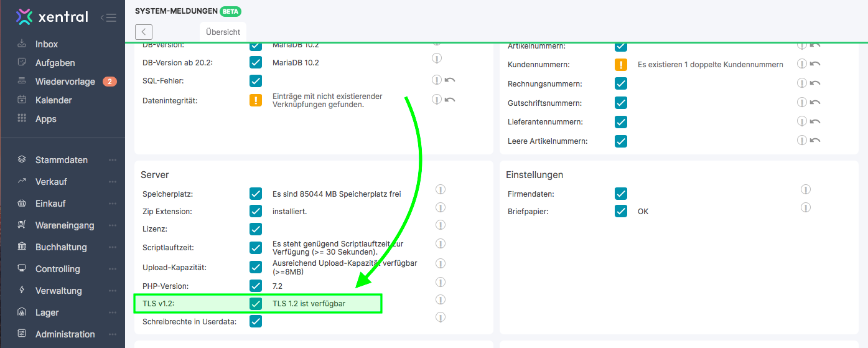Click the orange warning icon for Datenintegrität
This screenshot has width=868, height=348.
pyautogui.click(x=256, y=100)
